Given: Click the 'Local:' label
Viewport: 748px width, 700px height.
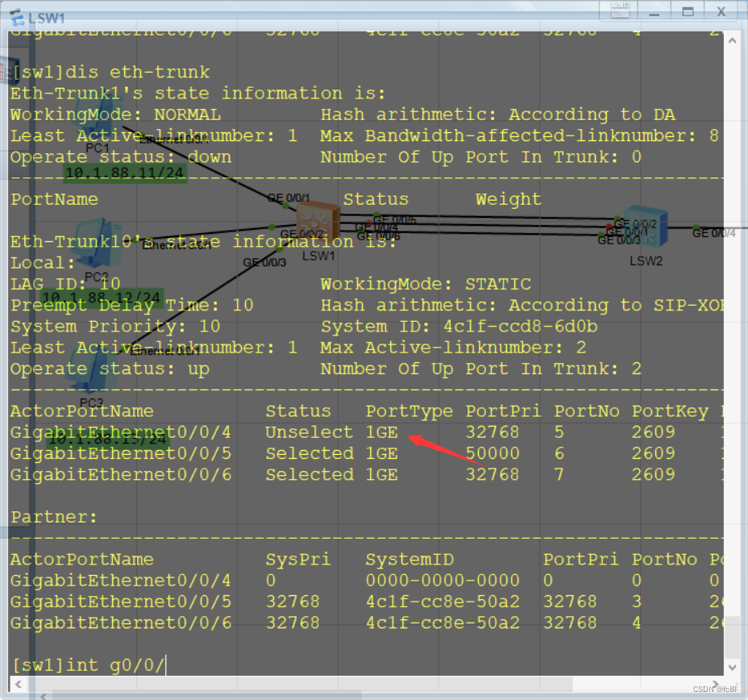Looking at the screenshot, I should pos(43,263).
